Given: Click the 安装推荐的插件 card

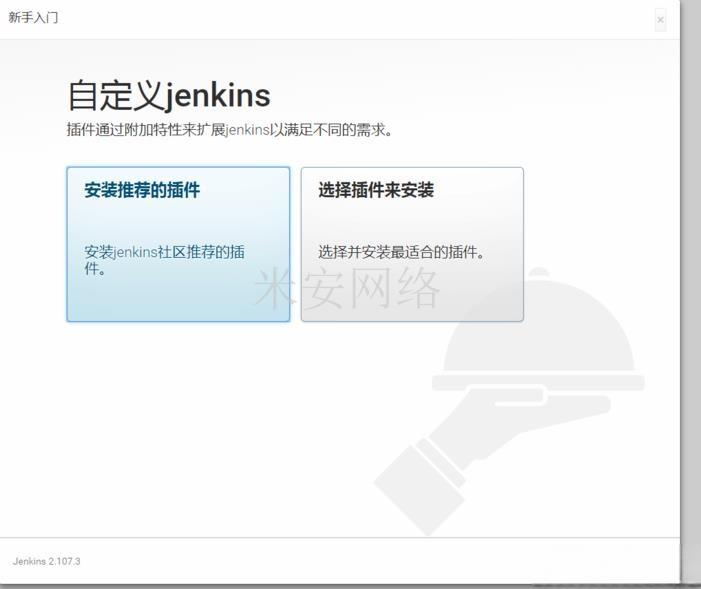Looking at the screenshot, I should [178, 244].
